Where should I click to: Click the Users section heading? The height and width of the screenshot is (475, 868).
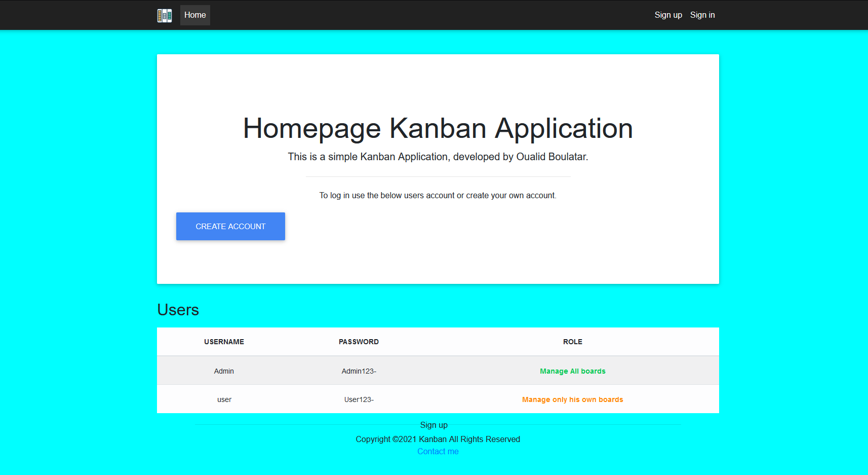point(178,310)
